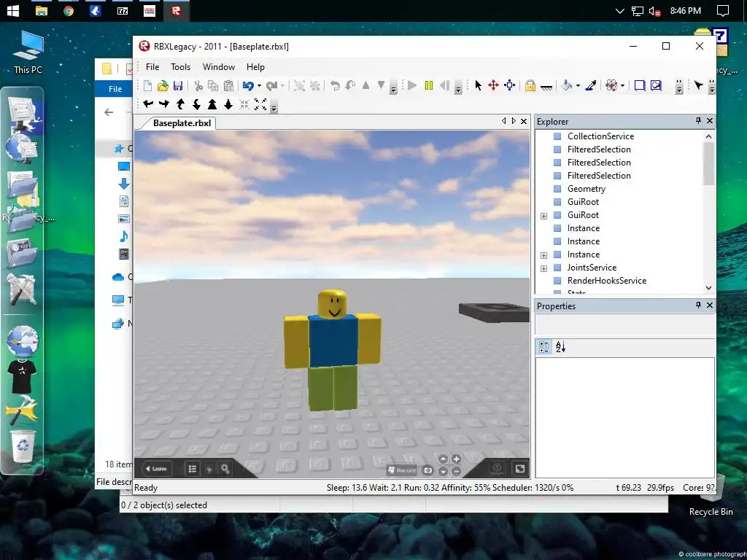Open the Window menu
Image resolution: width=747 pixels, height=560 pixels.
(x=219, y=67)
